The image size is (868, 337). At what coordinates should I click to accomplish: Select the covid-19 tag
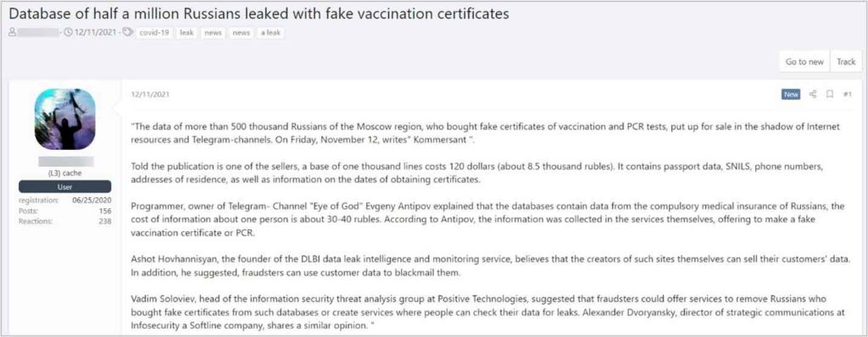pos(154,33)
